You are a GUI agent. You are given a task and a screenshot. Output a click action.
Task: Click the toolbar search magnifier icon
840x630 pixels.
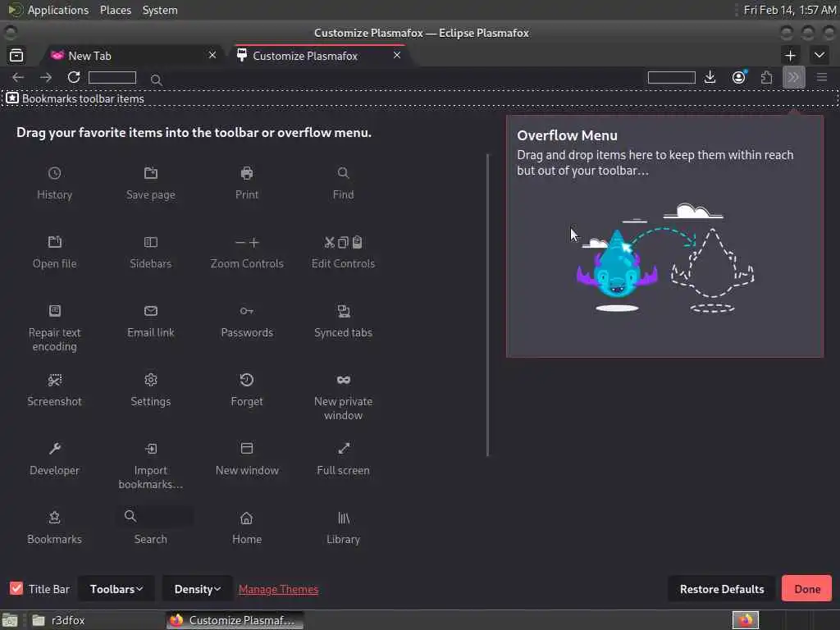[157, 80]
